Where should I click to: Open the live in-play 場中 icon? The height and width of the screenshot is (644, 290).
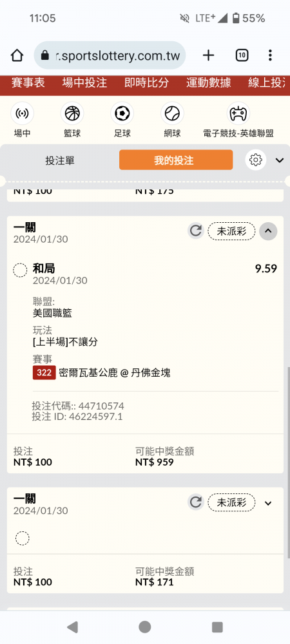click(x=22, y=114)
